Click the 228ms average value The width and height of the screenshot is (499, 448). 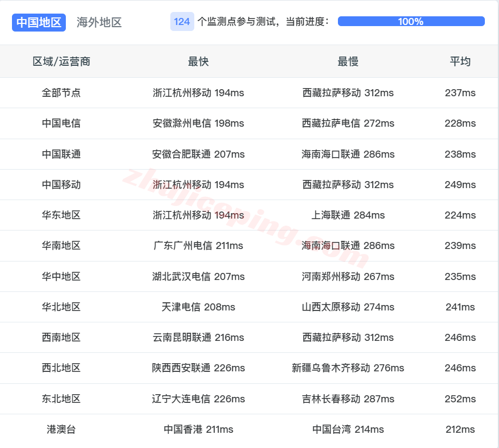tap(460, 123)
